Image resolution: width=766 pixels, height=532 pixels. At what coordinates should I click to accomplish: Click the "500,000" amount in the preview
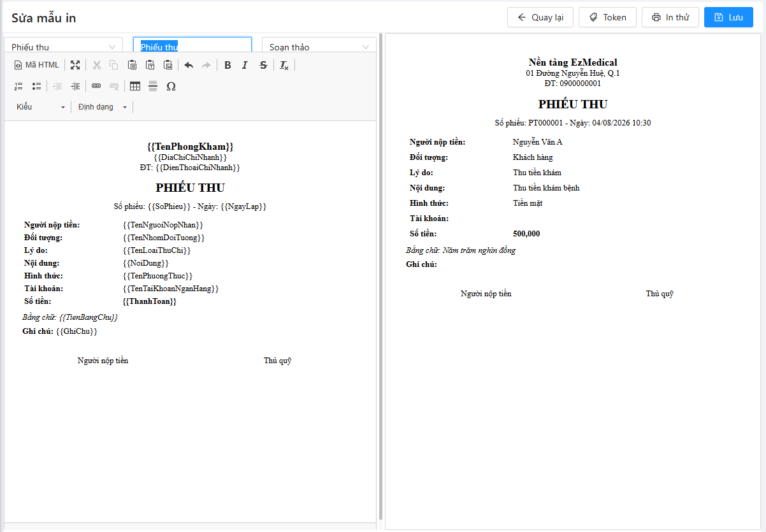pos(526,234)
